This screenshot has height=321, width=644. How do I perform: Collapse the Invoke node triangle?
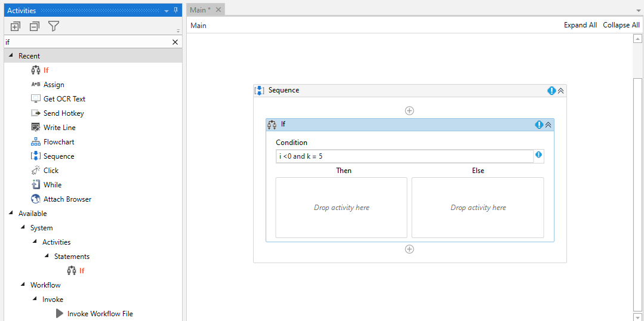35,299
